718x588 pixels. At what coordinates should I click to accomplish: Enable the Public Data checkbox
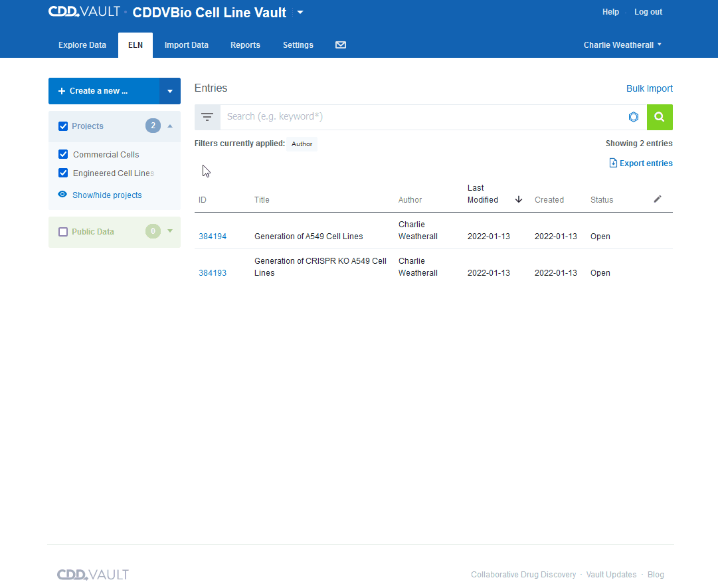(63, 232)
